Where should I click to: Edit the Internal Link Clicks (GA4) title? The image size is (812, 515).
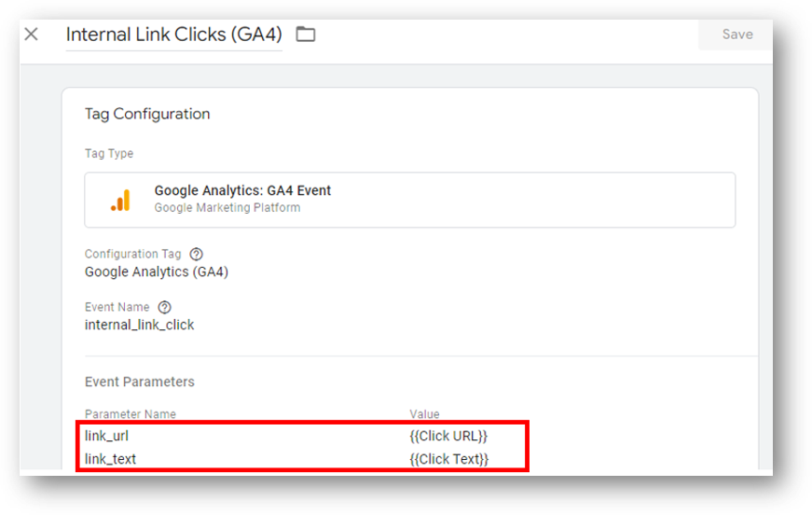click(x=174, y=35)
